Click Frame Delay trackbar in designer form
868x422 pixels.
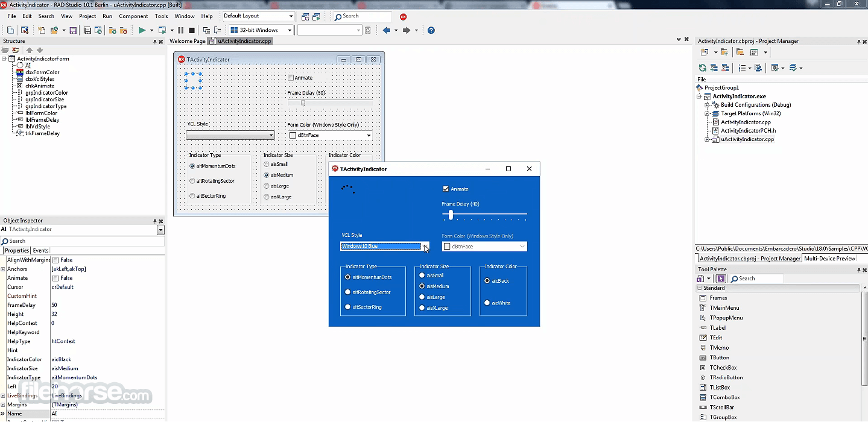pos(330,102)
